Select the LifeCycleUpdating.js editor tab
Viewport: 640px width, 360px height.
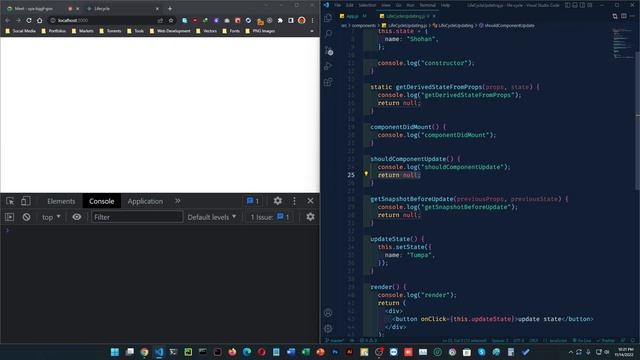(407, 16)
